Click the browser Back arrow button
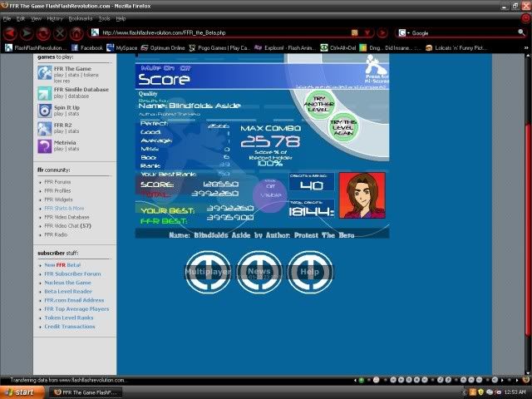 click(9, 33)
